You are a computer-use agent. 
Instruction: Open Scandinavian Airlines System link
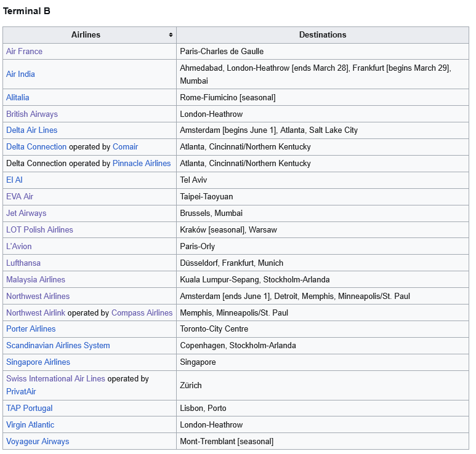(58, 346)
